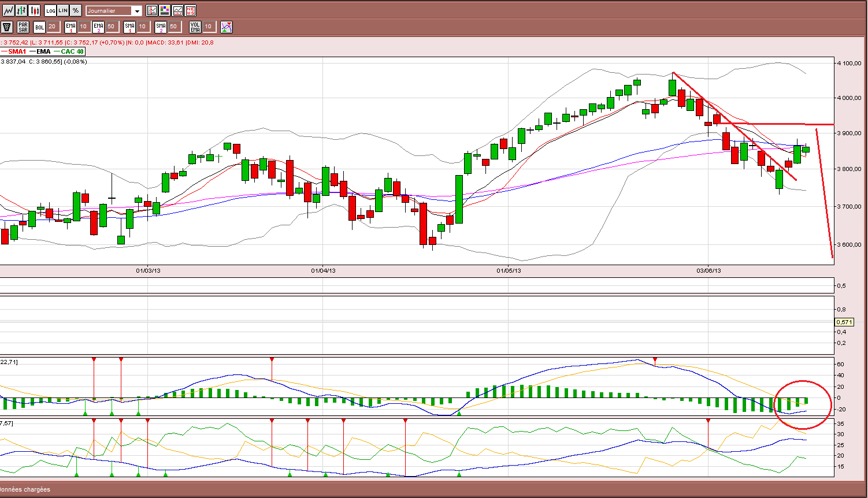
Task: Click the 01/04/13 date axis label
Action: click(323, 270)
